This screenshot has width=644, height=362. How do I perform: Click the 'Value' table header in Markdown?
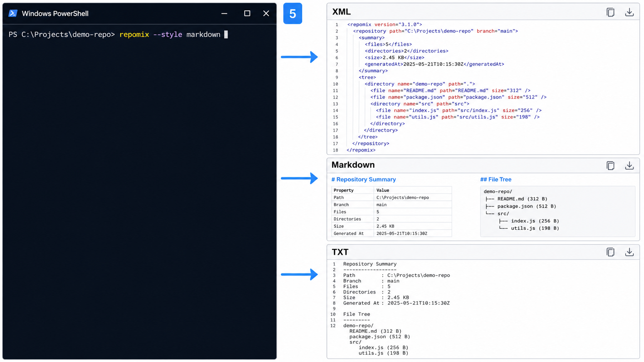(382, 190)
